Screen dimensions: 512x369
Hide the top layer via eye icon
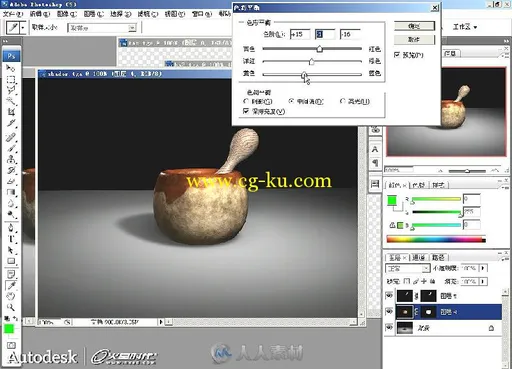tap(389, 295)
